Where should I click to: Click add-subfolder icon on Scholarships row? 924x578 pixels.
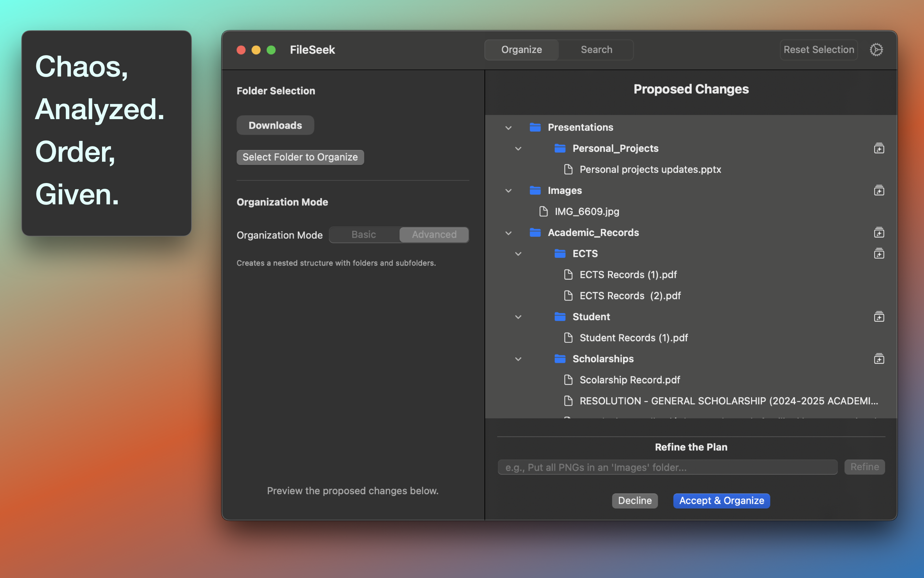(879, 359)
